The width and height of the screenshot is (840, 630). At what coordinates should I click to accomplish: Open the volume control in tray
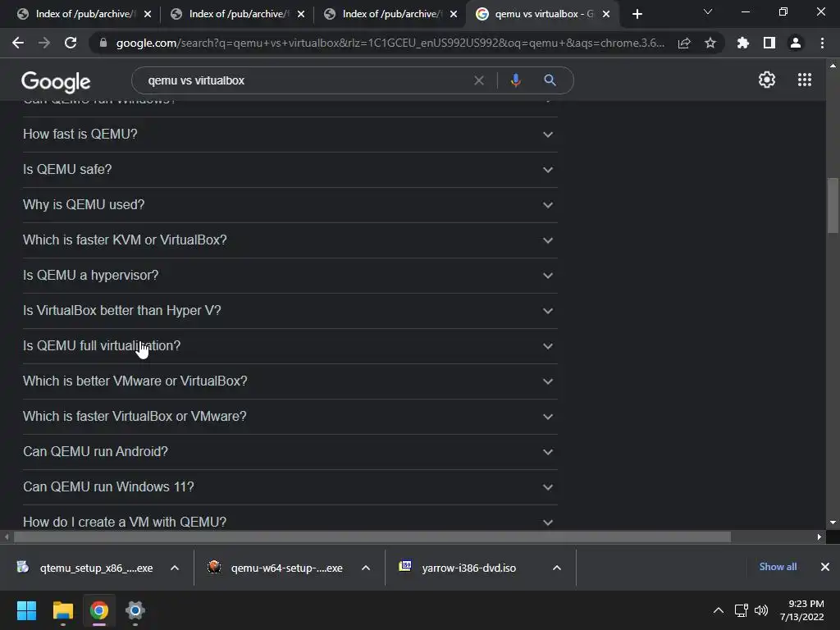(x=761, y=610)
